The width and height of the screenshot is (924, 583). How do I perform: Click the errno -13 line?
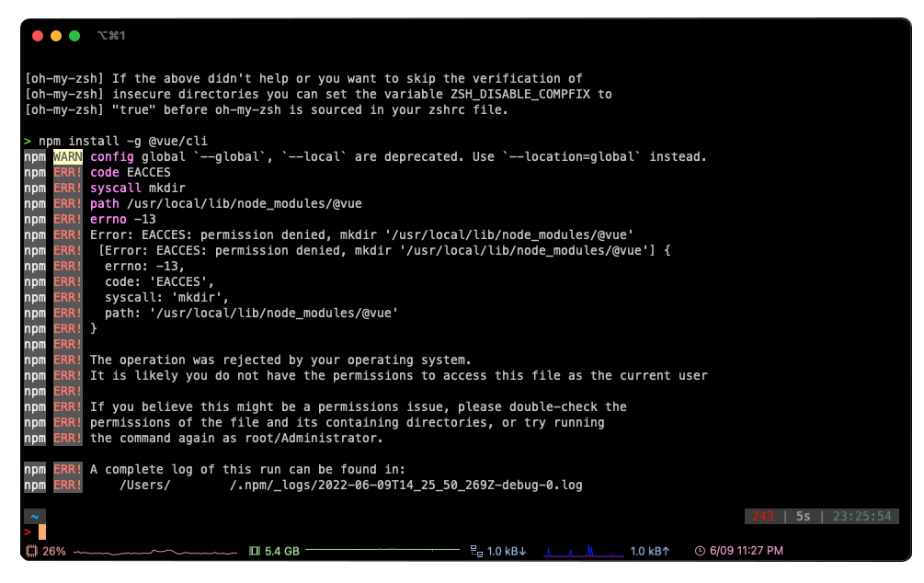(123, 219)
